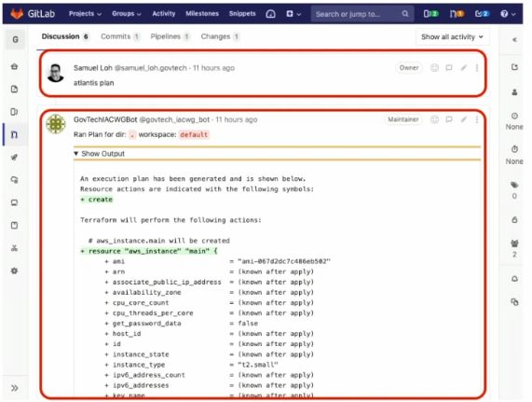Open the Groups dropdown menu
The width and height of the screenshot is (532, 402).
coord(126,14)
